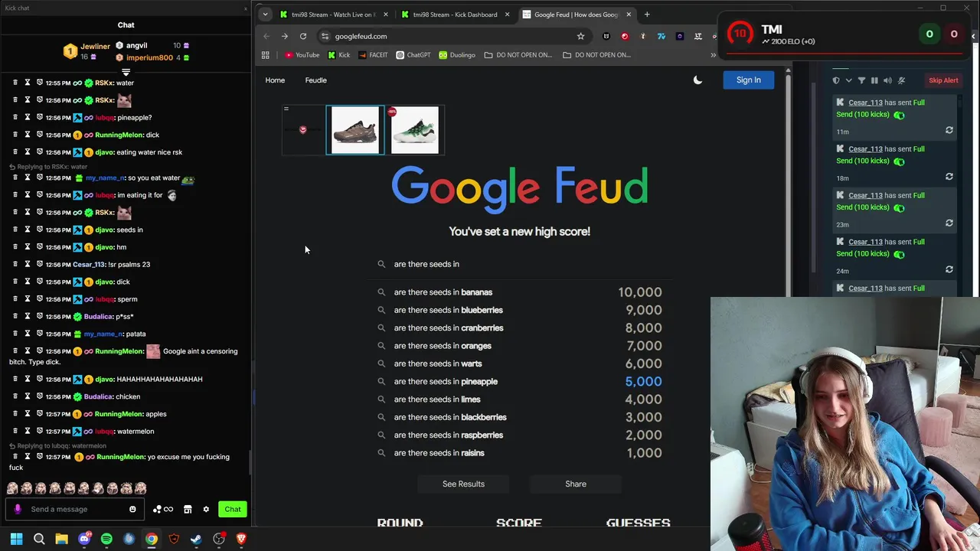The height and width of the screenshot is (551, 980).
Task: Open the Chrome apps grid icon
Action: [266, 55]
